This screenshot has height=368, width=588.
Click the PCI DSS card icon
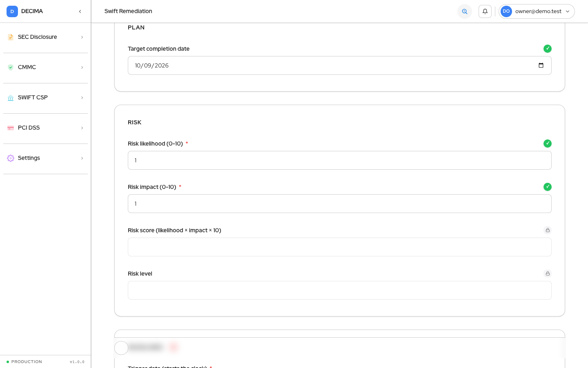(x=11, y=128)
